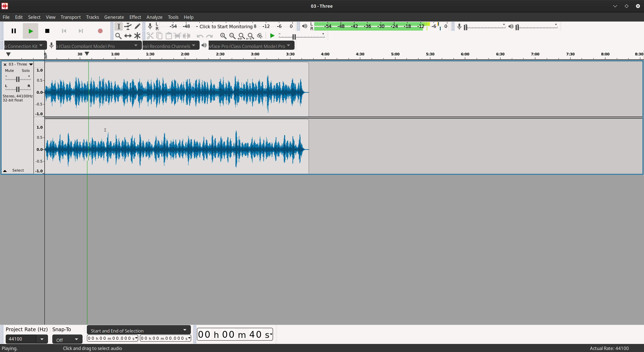
Task: Click the track Select button
Action: pyautogui.click(x=18, y=170)
